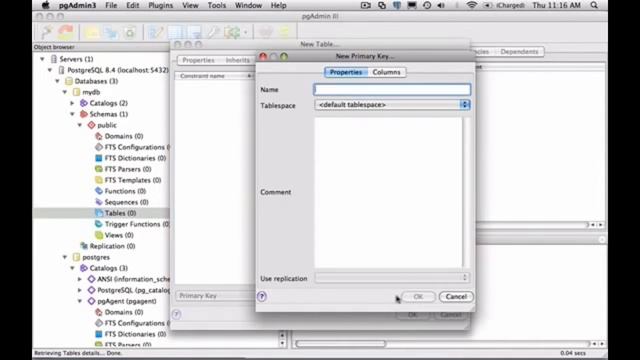
Task: Select the Functions (0) icon
Action: click(x=99, y=191)
